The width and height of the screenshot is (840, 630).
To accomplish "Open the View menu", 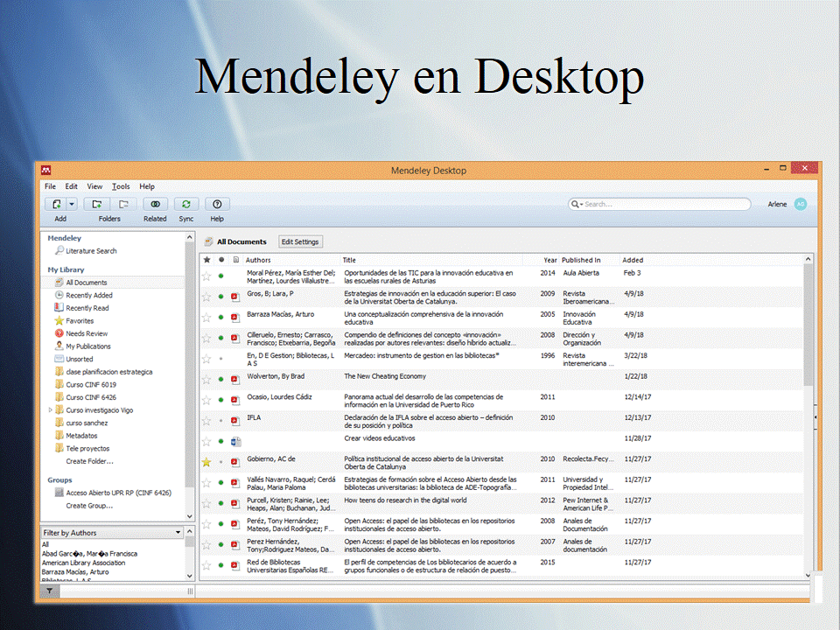I will point(94,186).
